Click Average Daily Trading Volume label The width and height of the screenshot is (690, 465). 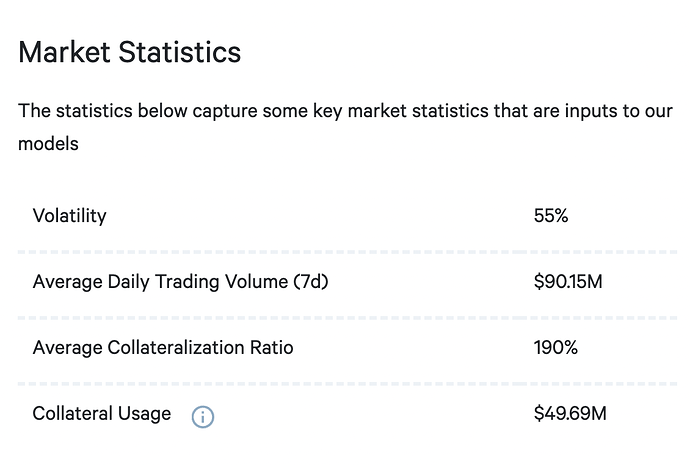180,282
